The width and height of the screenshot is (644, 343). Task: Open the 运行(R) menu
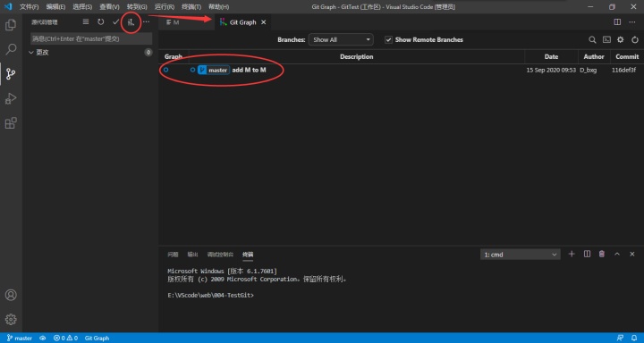[165, 7]
